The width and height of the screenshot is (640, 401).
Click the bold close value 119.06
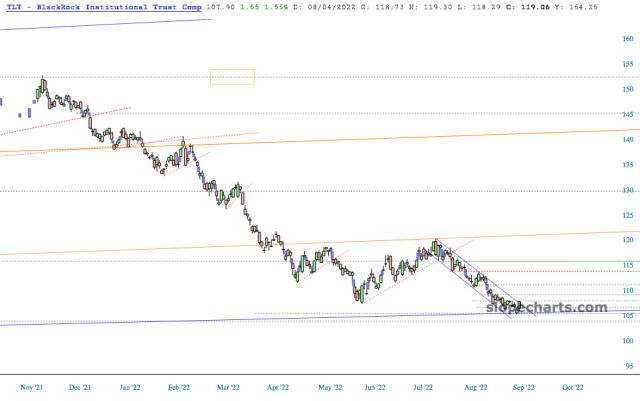click(535, 7)
